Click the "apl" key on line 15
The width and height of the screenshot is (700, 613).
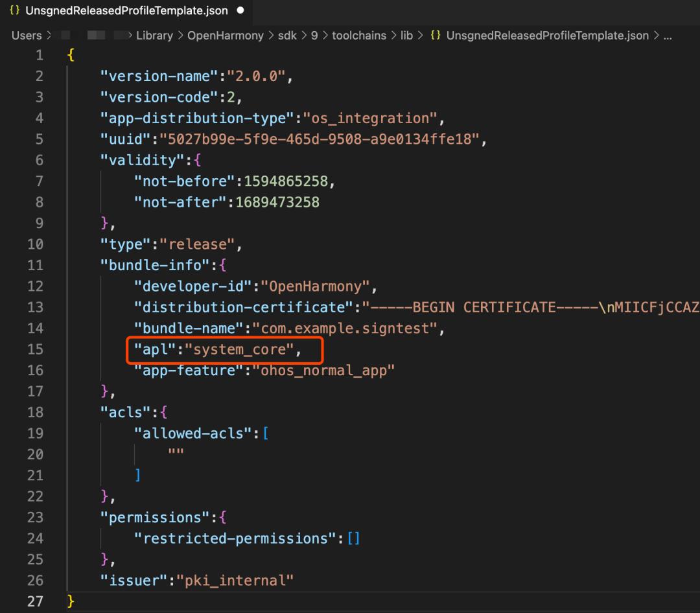point(155,349)
